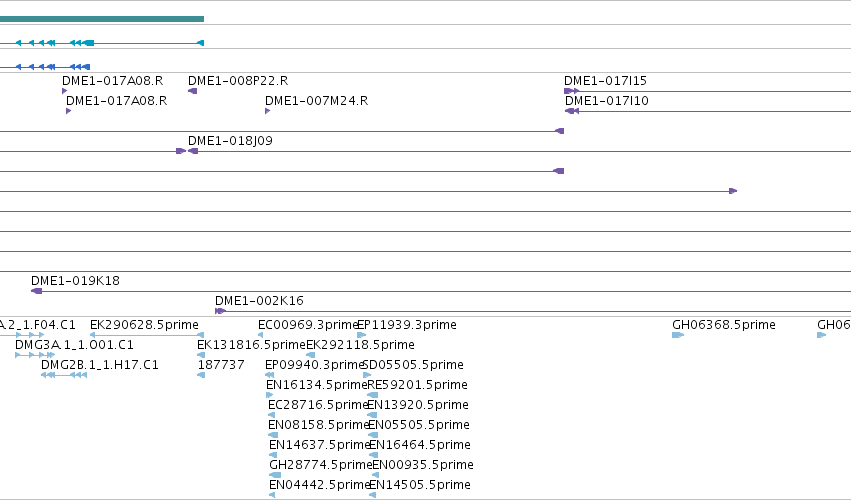851x500 pixels.
Task: Click the EN04442.5prime EST label
Action: click(320, 485)
